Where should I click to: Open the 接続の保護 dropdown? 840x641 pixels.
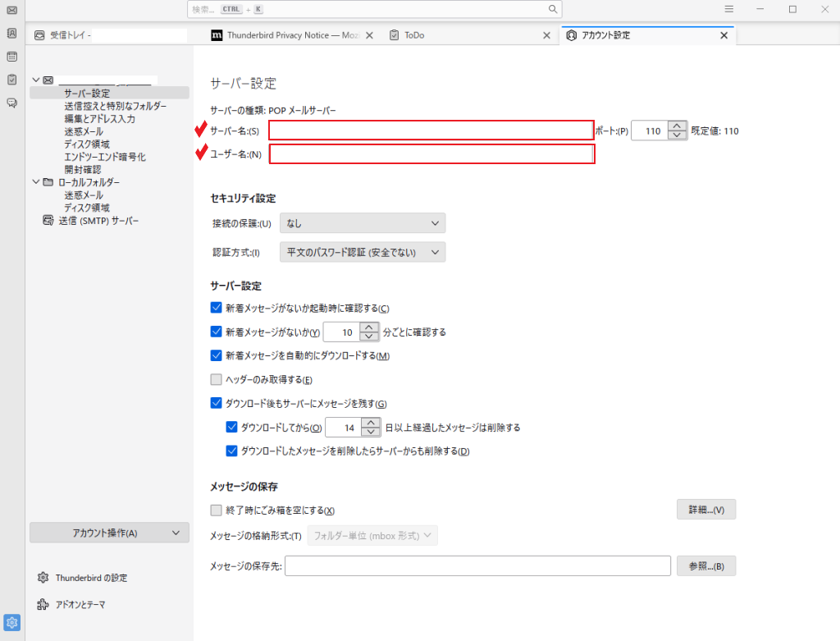(362, 223)
